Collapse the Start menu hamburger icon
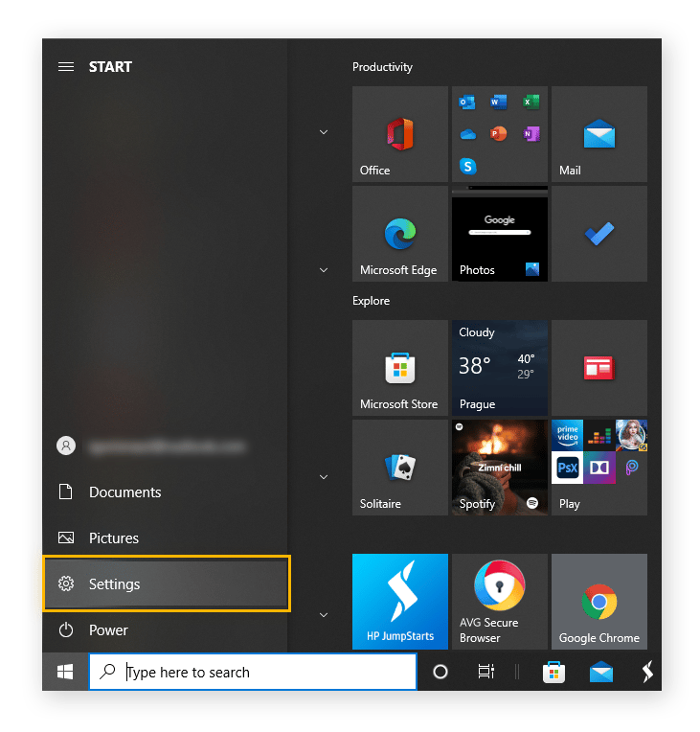The width and height of the screenshot is (700, 732). pos(66,67)
